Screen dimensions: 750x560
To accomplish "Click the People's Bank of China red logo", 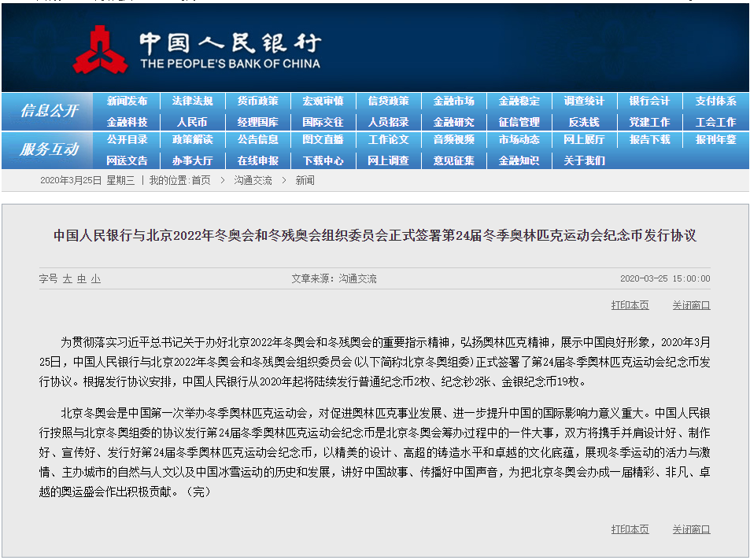I will tap(101, 49).
